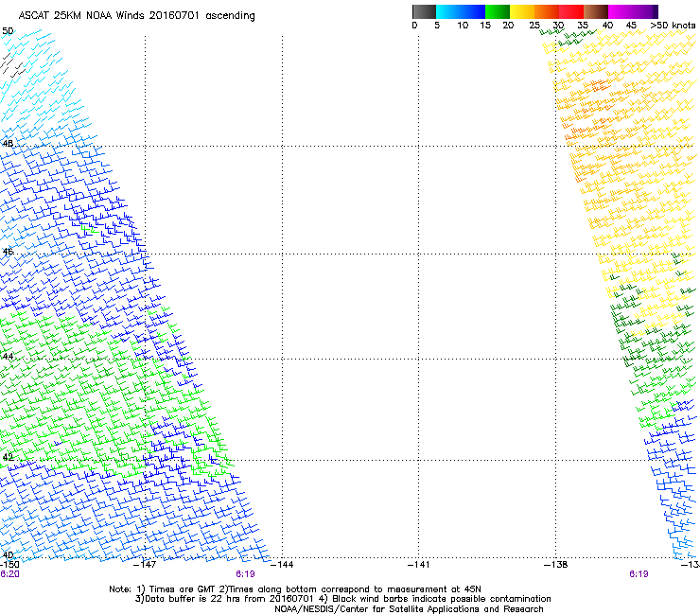700x615 pixels.
Task: Click the 'Data buffer is 22 hrs' note line
Action: click(342, 599)
